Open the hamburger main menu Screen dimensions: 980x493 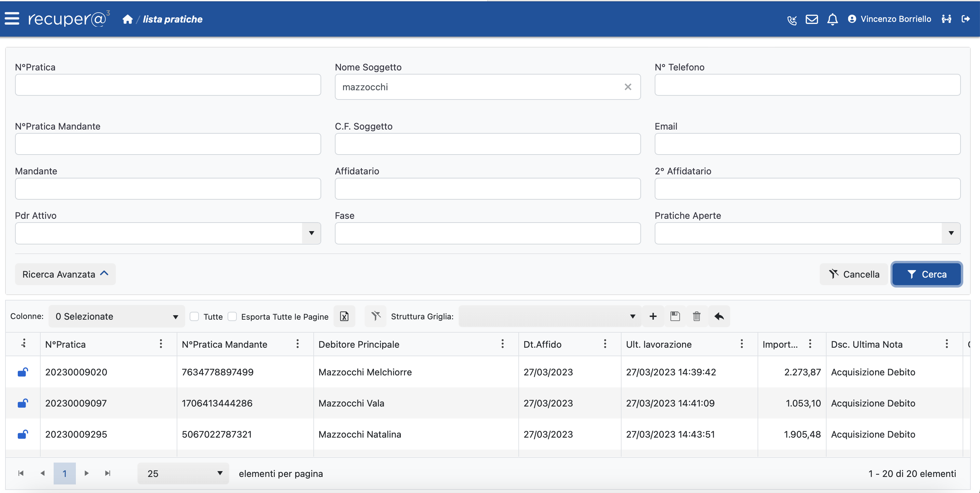[x=12, y=18]
